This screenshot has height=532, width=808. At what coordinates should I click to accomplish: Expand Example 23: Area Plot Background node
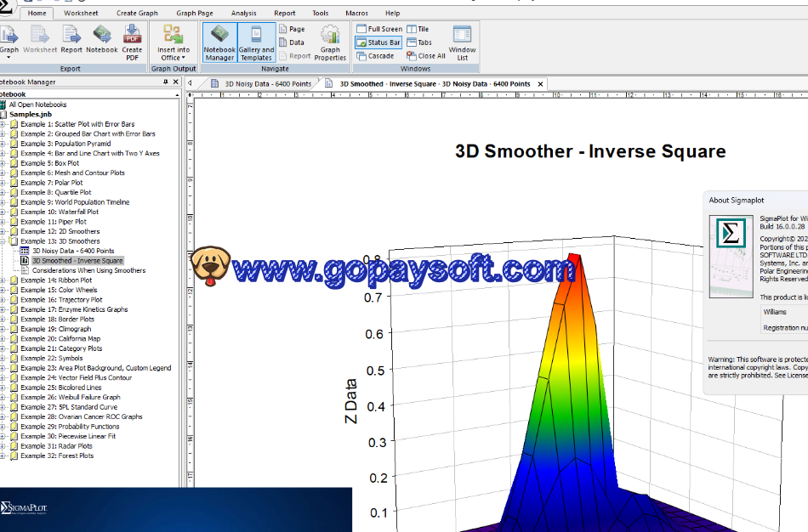tap(3, 368)
